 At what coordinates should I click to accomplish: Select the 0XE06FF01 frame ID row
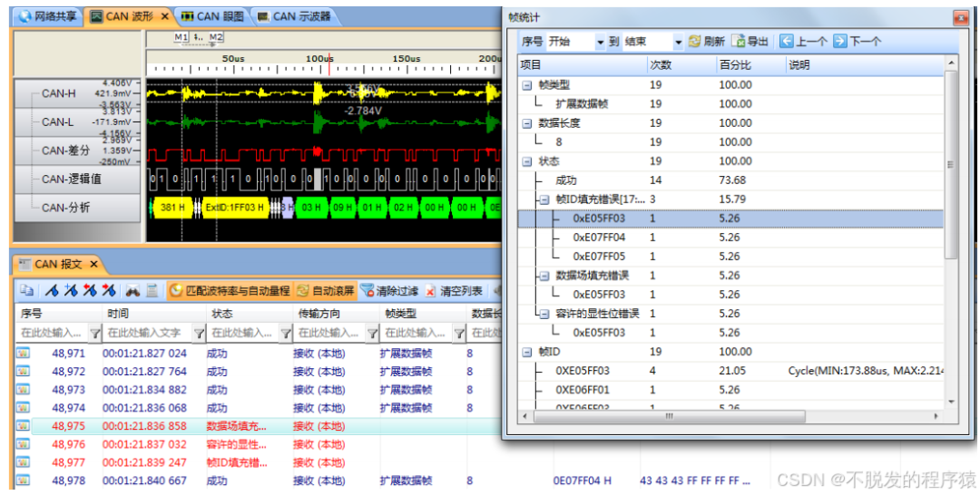tap(731, 390)
